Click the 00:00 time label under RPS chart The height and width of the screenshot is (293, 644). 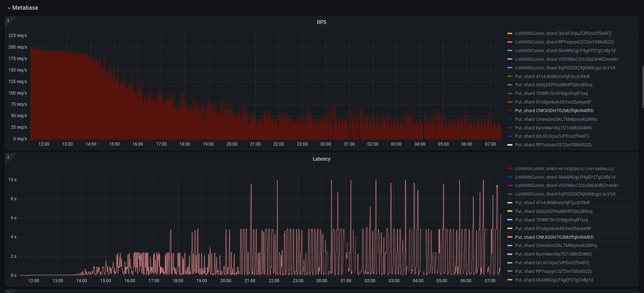click(x=326, y=144)
